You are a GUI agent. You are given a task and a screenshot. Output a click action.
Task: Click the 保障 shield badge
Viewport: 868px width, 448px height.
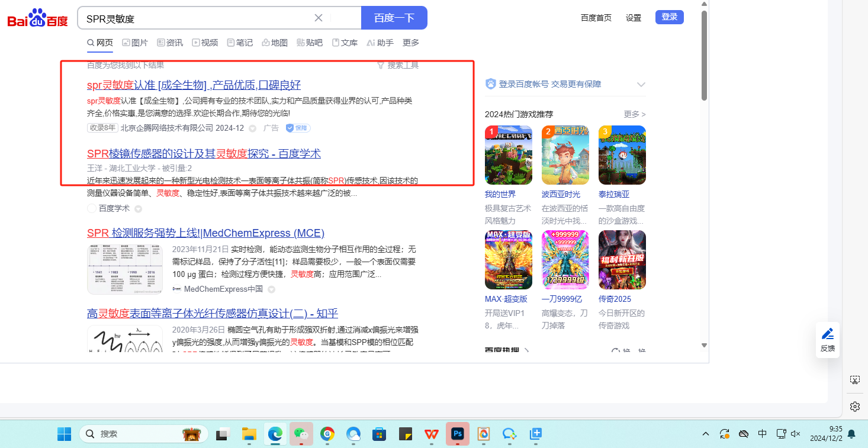click(298, 128)
